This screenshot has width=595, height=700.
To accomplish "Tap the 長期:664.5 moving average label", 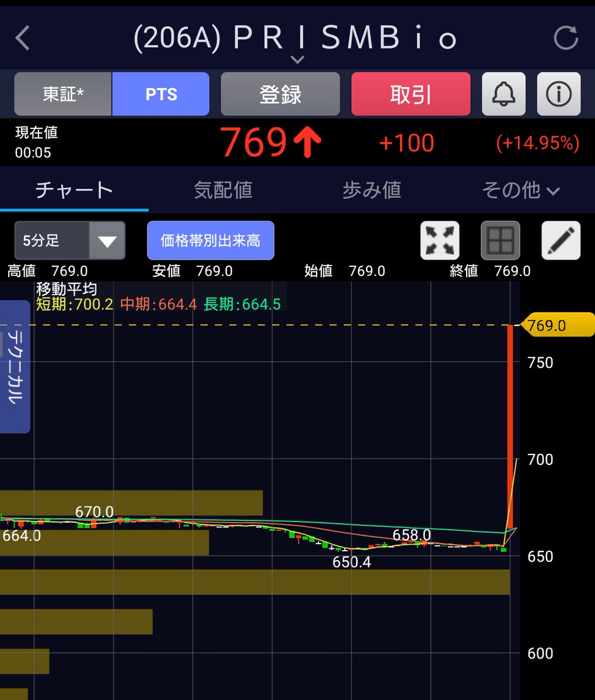I will [x=242, y=304].
